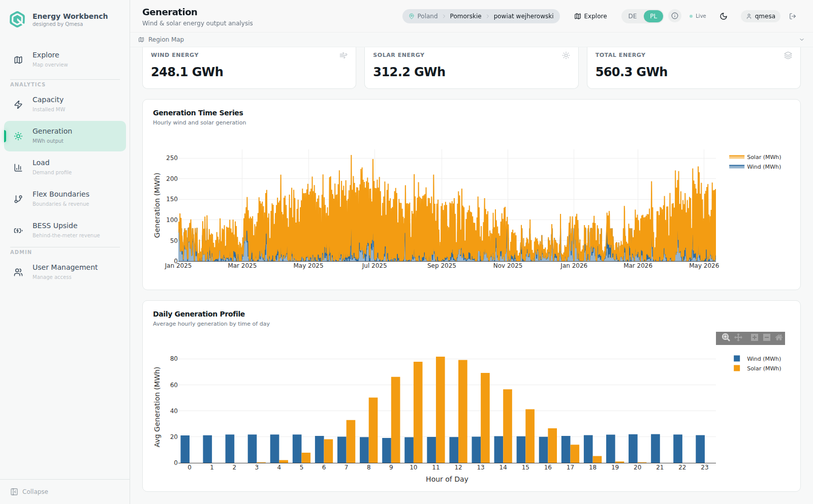The width and height of the screenshot is (813, 504).
Task: Open the Capacity page in sidebar
Action: pyautogui.click(x=65, y=104)
